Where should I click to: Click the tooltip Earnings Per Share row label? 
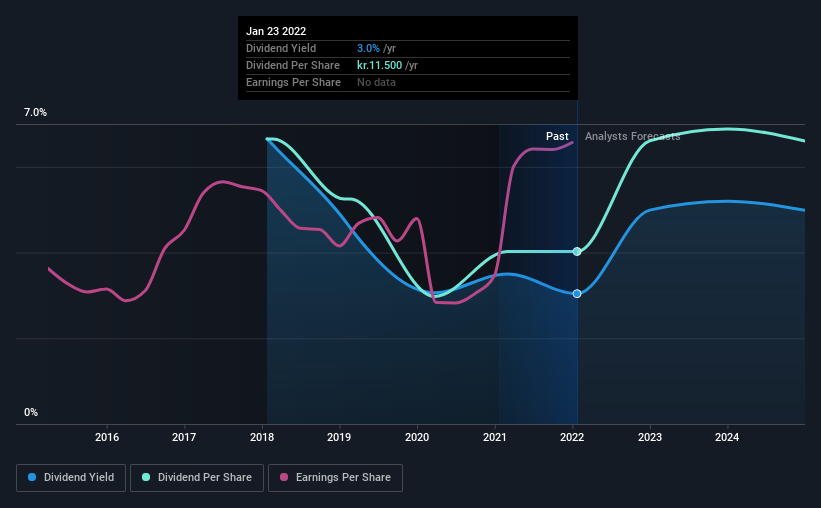(x=294, y=82)
